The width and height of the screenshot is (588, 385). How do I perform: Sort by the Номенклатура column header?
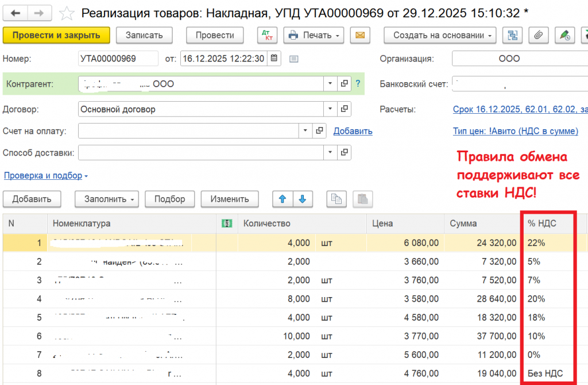point(131,224)
